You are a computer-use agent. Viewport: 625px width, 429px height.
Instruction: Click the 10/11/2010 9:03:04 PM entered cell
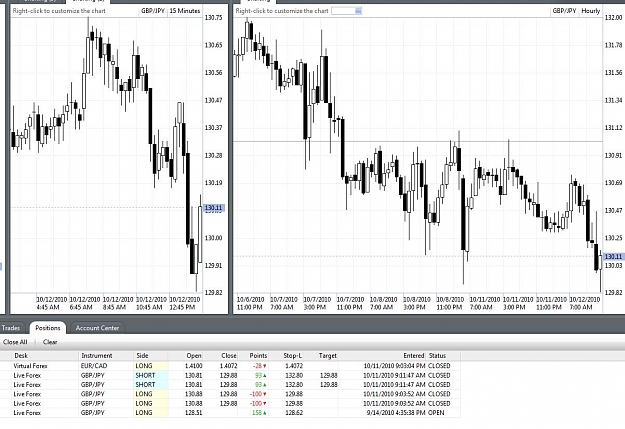[394, 366]
